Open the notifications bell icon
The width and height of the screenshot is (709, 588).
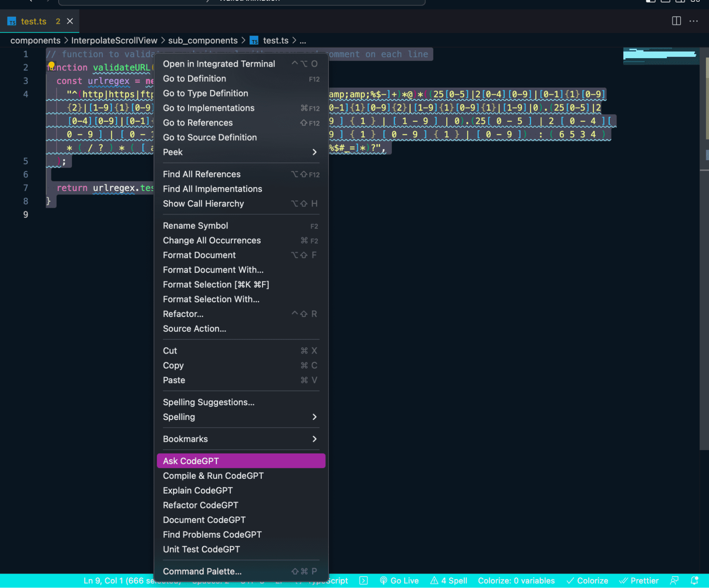pos(694,581)
